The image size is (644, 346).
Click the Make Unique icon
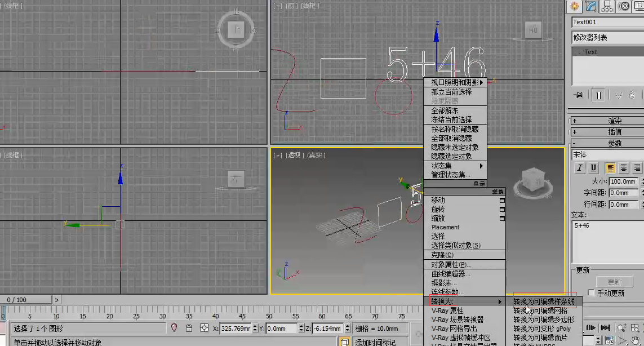pos(618,95)
